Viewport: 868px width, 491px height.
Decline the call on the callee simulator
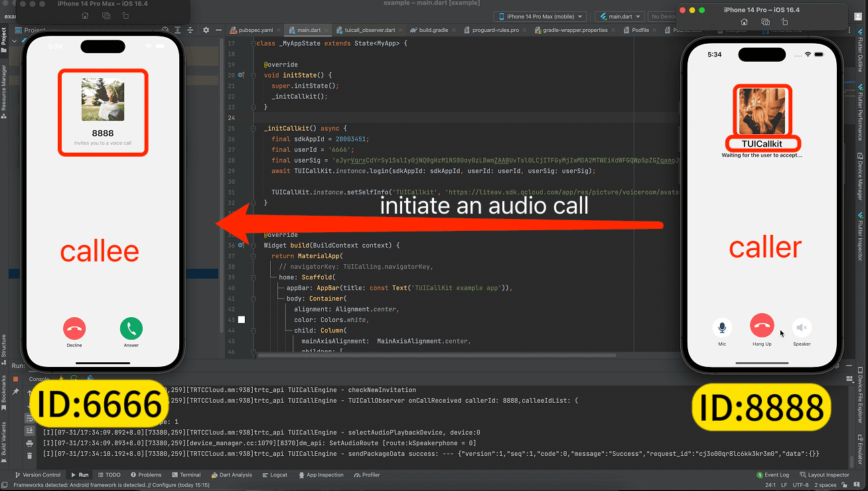[74, 328]
